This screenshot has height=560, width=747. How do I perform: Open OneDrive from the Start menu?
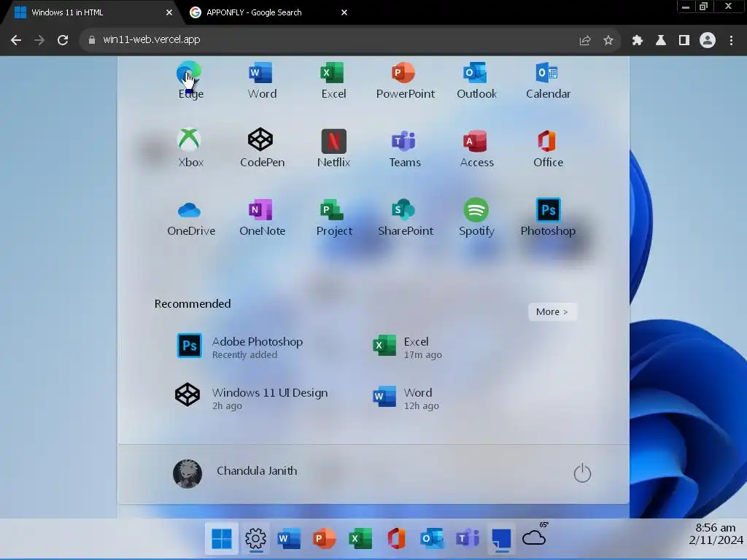coord(190,217)
